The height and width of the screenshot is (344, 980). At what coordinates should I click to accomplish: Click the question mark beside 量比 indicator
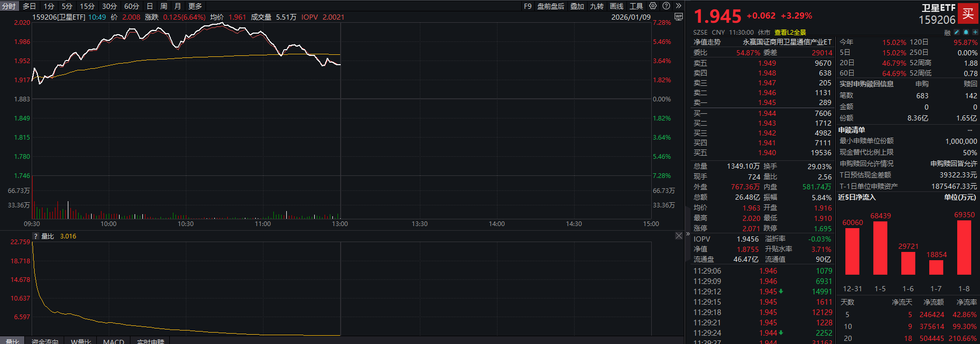click(36, 236)
